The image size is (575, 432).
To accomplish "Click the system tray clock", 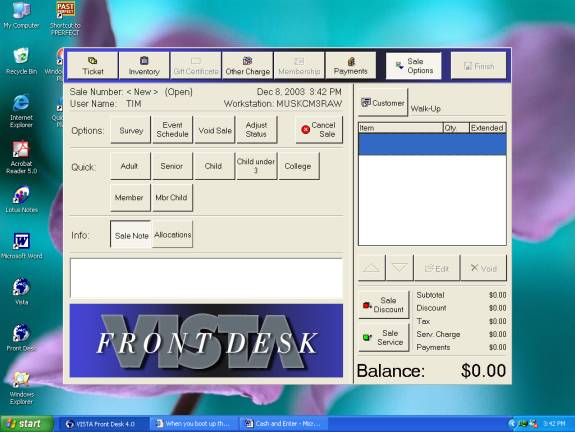I will pyautogui.click(x=554, y=424).
